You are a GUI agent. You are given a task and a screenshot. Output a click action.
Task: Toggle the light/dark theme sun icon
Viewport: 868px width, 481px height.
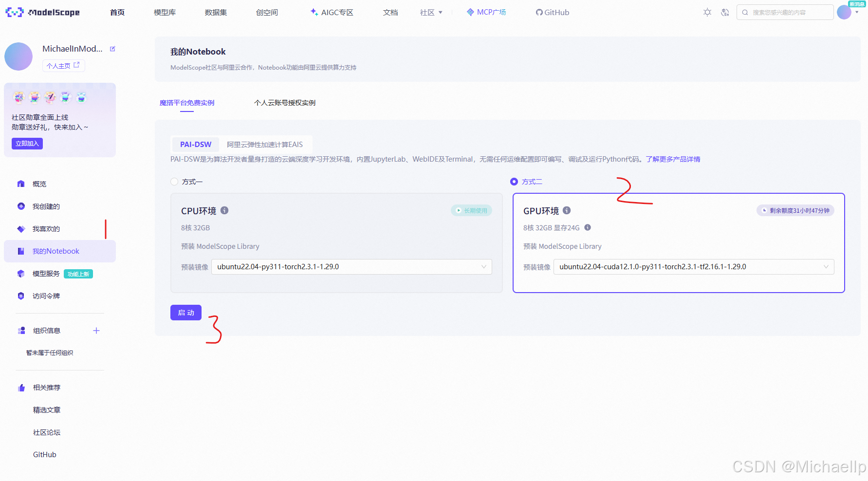pos(707,12)
